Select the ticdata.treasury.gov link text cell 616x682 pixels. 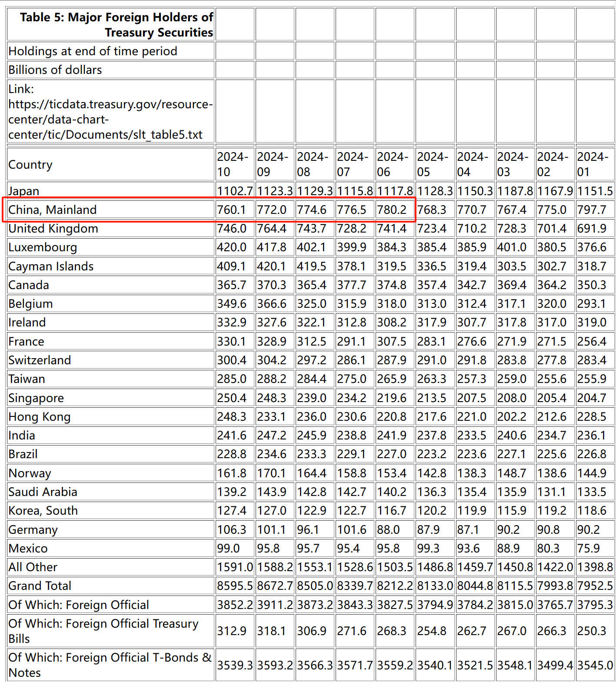(110, 112)
